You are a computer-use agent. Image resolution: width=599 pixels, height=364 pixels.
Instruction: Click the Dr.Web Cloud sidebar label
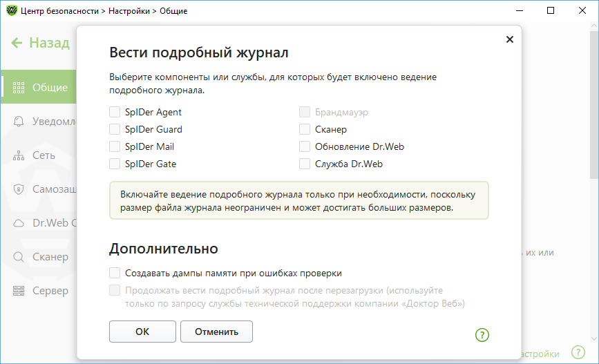[x=55, y=223]
